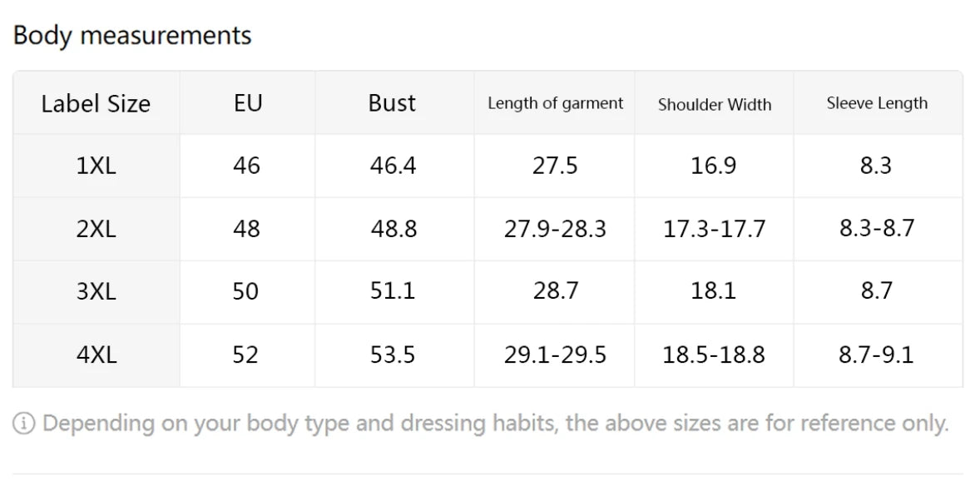980x486 pixels.
Task: Click the 2XL size row label
Action: tap(96, 229)
